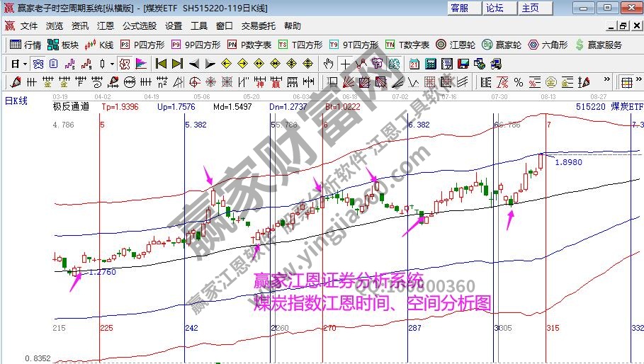Restore the inner document window
Screen dimensions: 644x364
(x=623, y=26)
